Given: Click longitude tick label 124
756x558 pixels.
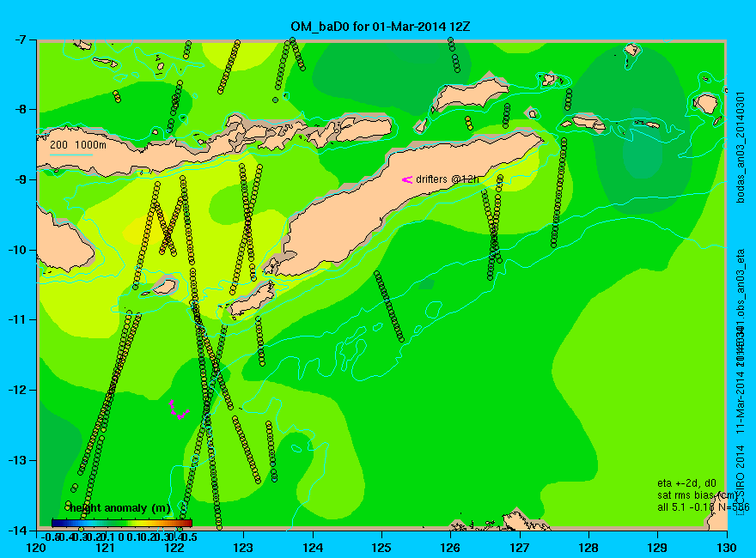Looking at the screenshot, I should coord(313,548).
